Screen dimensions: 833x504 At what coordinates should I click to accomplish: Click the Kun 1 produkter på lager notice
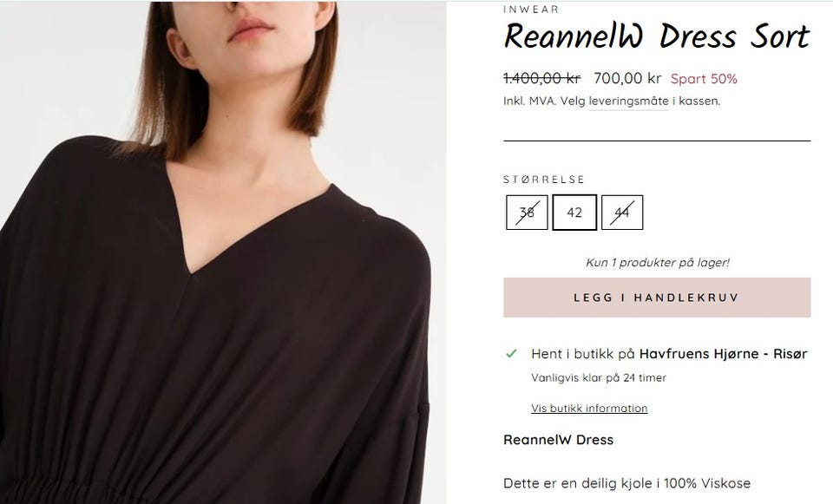657,262
